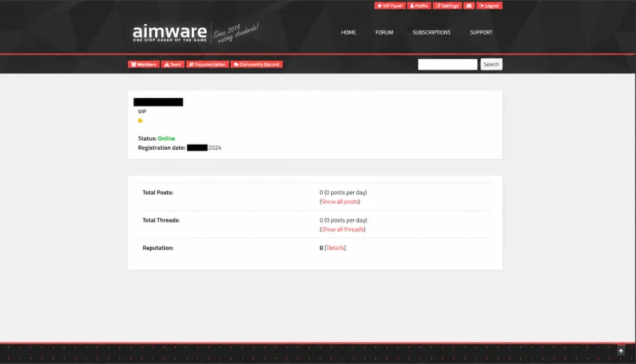Focus the forum search input field
636x364 pixels.
point(447,64)
